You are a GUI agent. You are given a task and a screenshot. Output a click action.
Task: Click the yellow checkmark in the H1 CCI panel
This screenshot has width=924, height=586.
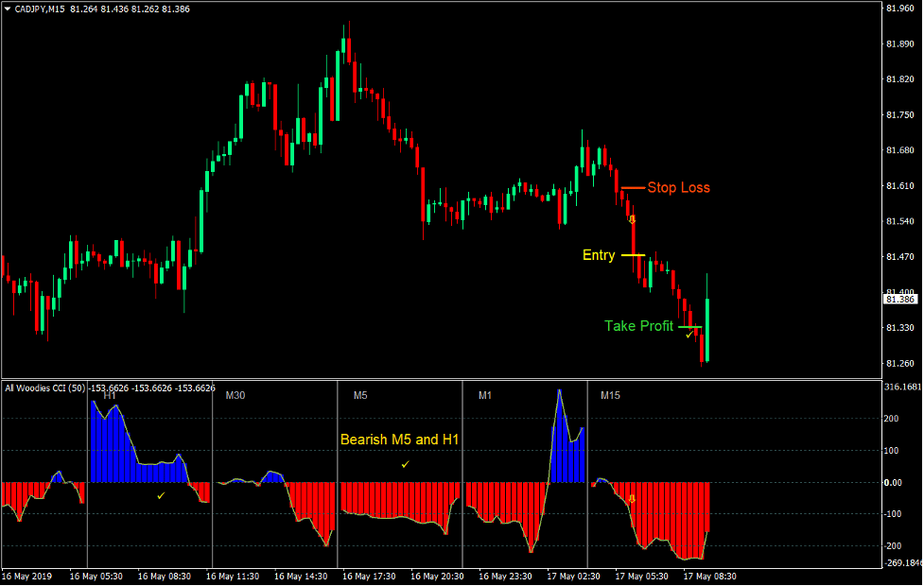click(161, 494)
